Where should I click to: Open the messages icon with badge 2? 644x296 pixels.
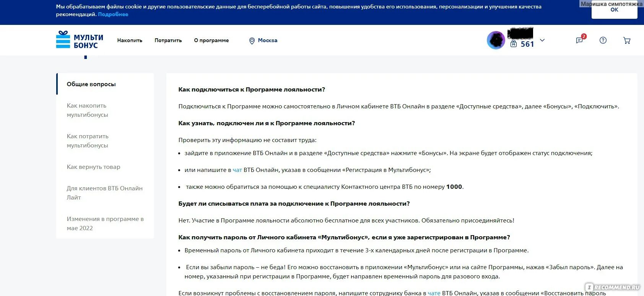click(x=580, y=40)
